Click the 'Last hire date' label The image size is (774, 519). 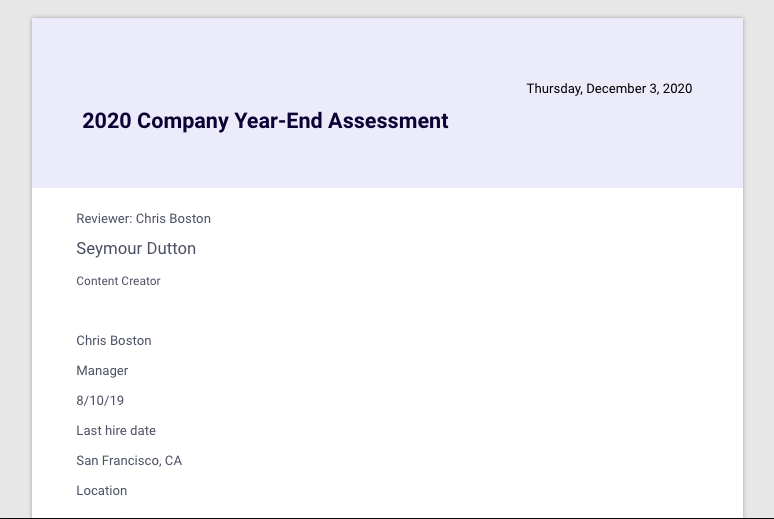pyautogui.click(x=116, y=431)
